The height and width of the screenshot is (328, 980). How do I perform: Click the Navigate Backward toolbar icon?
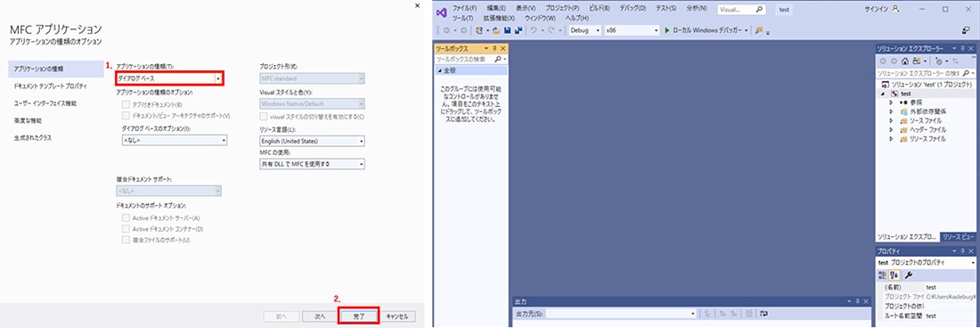tap(446, 30)
